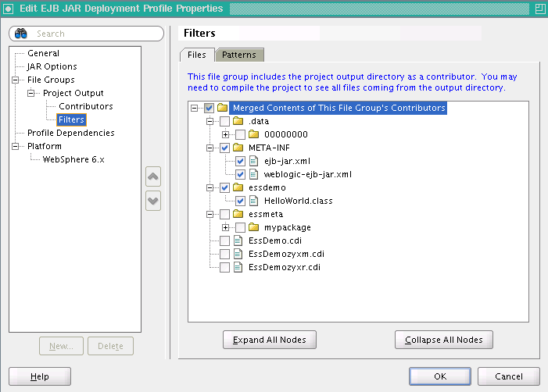Select Filters in the left tree
Viewport: 548px width, 392px height.
click(x=71, y=119)
